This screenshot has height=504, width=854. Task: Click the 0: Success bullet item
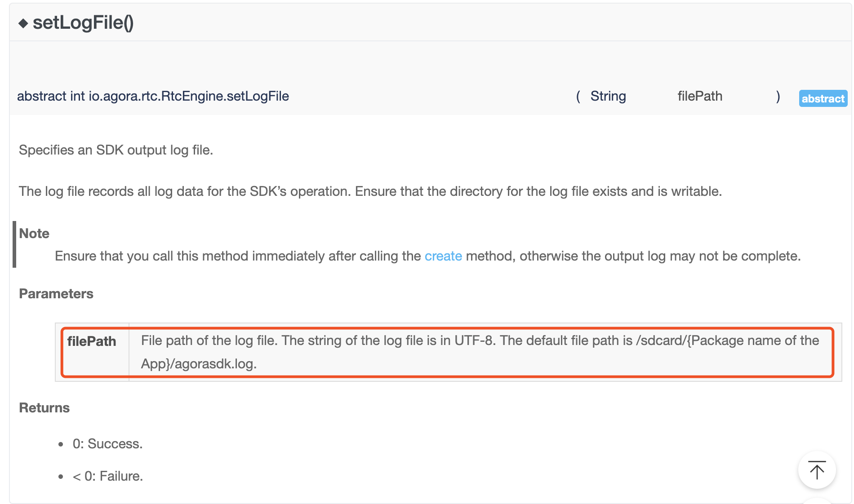pyautogui.click(x=107, y=444)
